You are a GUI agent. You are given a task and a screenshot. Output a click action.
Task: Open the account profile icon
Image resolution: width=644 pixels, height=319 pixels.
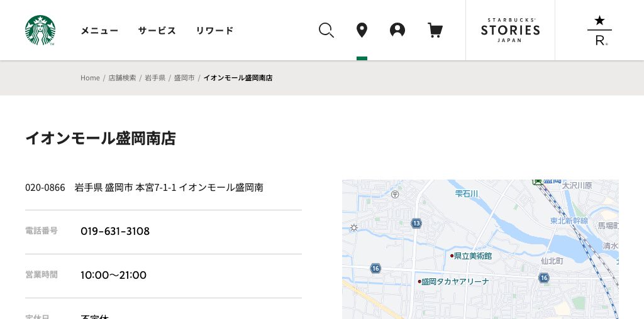tap(397, 30)
